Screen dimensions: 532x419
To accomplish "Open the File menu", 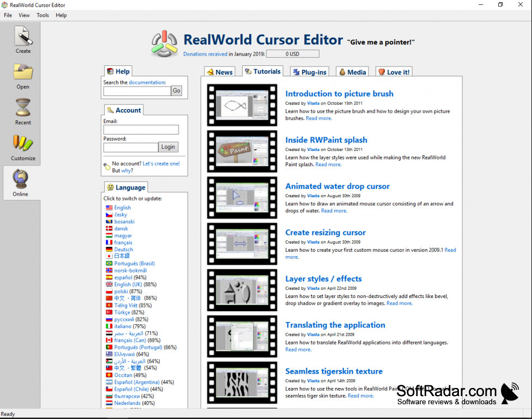I will [8, 15].
